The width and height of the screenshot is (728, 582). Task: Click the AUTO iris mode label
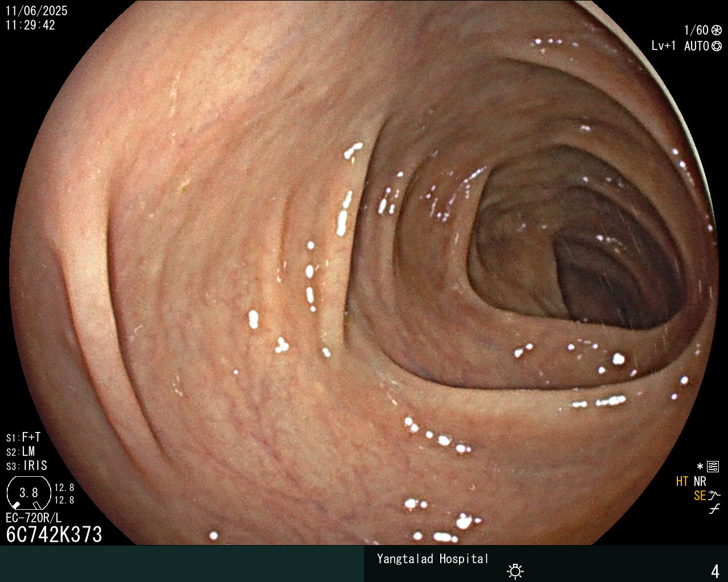696,46
